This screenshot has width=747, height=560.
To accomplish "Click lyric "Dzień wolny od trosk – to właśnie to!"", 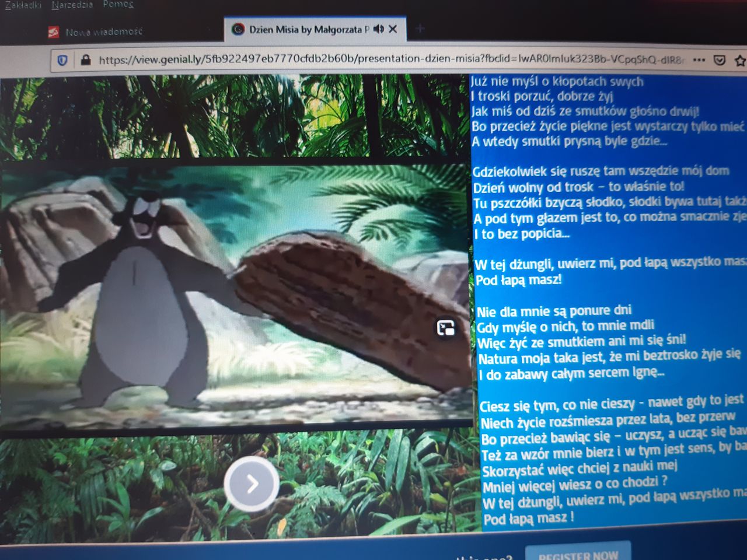I will [x=578, y=187].
